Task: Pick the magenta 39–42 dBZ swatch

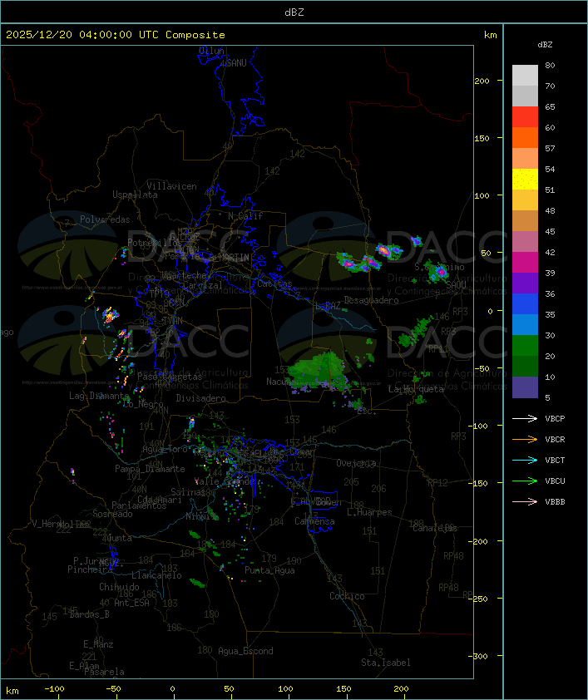Action: click(525, 263)
